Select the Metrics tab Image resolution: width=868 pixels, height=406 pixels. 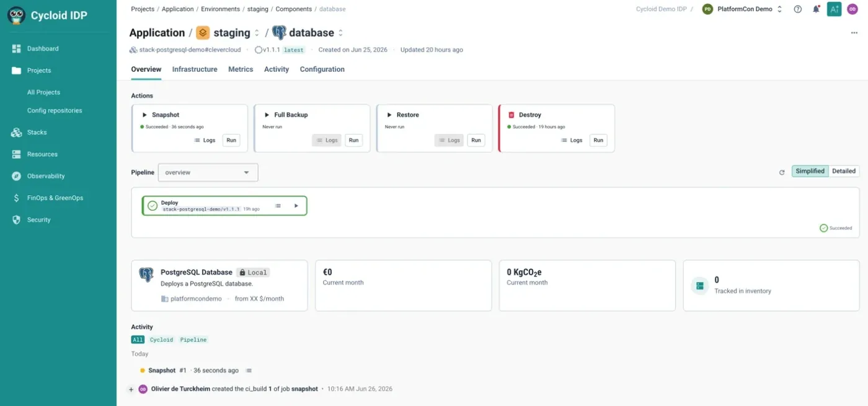click(241, 69)
